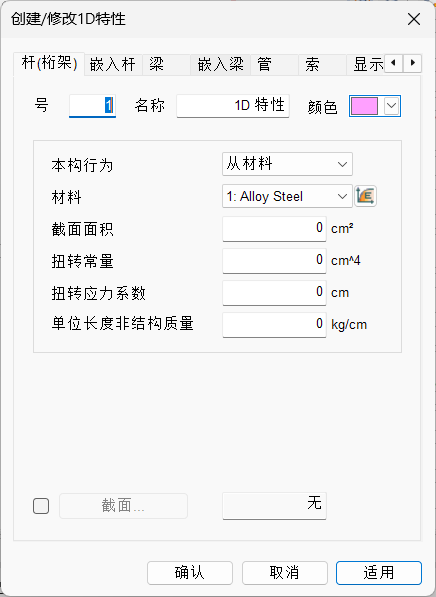Image resolution: width=436 pixels, height=597 pixels.
Task: Click the 扭转常量 input field
Action: (x=274, y=260)
